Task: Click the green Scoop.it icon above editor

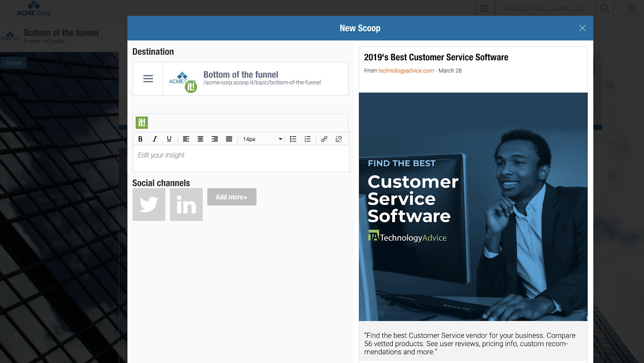Action: (x=142, y=123)
